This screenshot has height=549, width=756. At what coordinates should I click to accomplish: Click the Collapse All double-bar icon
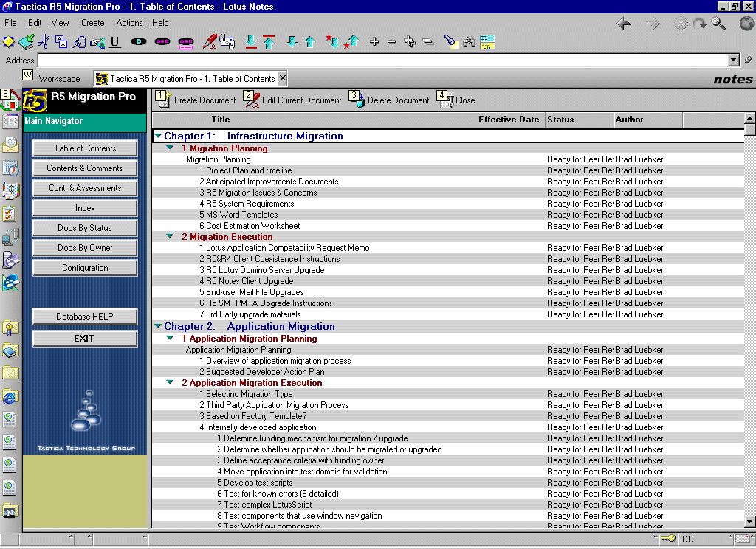[428, 42]
